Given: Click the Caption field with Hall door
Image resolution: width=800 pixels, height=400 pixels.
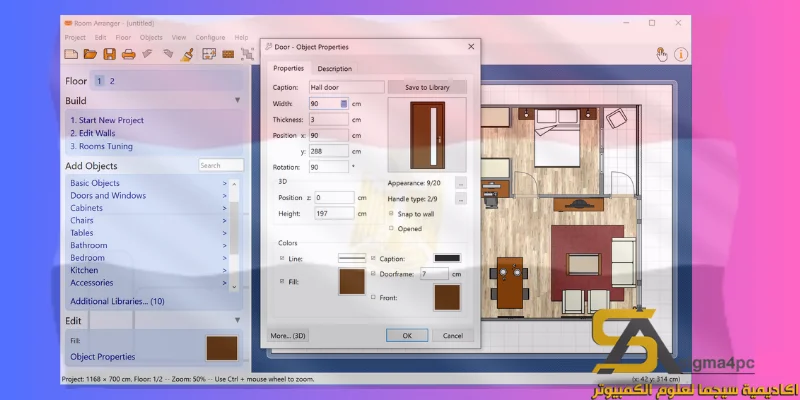Looking at the screenshot, I should (347, 87).
